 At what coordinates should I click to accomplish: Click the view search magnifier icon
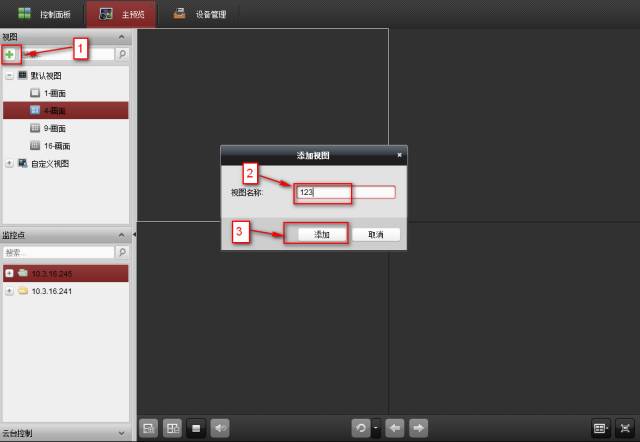[122, 55]
